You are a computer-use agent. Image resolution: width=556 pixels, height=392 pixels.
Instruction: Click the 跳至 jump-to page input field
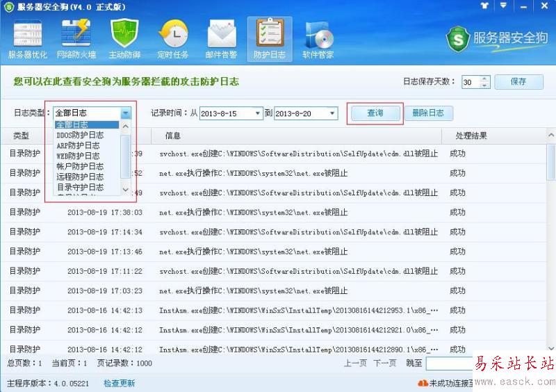[450, 364]
